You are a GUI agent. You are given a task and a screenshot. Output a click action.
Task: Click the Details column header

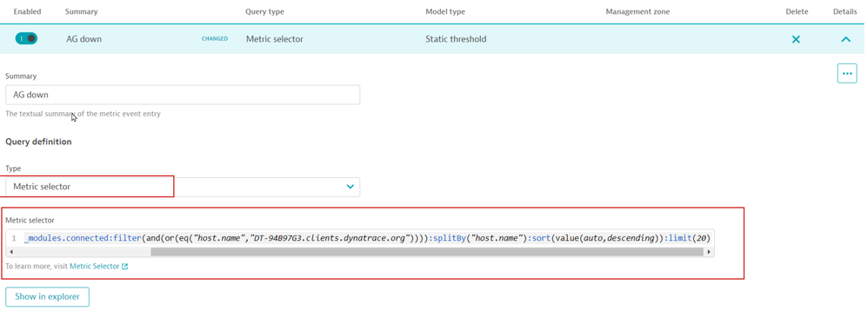point(845,11)
